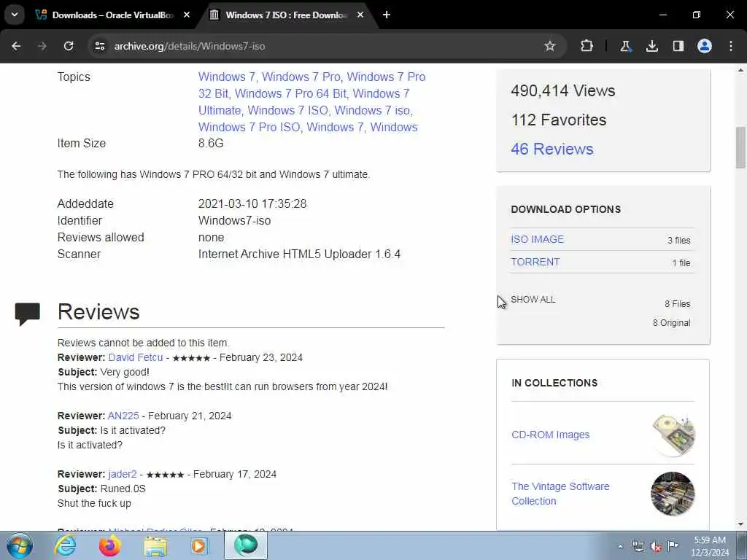This screenshot has width=747, height=560.
Task: Open the 46 Reviews link
Action: click(552, 149)
